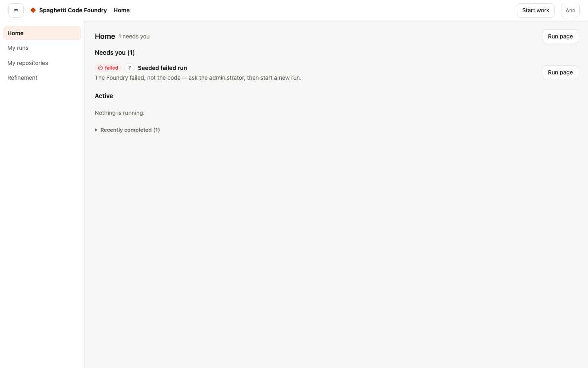Open the question mark help badge
This screenshot has width=588, height=368.
pyautogui.click(x=129, y=68)
